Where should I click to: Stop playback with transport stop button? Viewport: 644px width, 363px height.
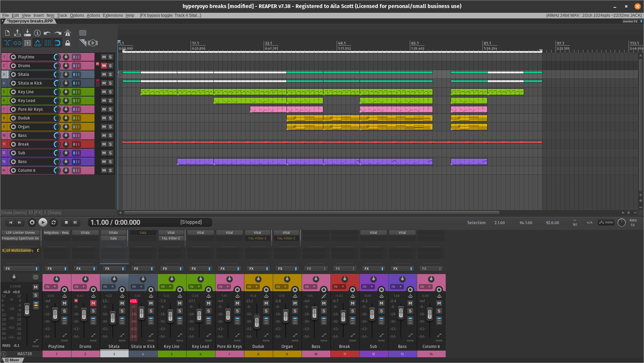pyautogui.click(x=66, y=222)
